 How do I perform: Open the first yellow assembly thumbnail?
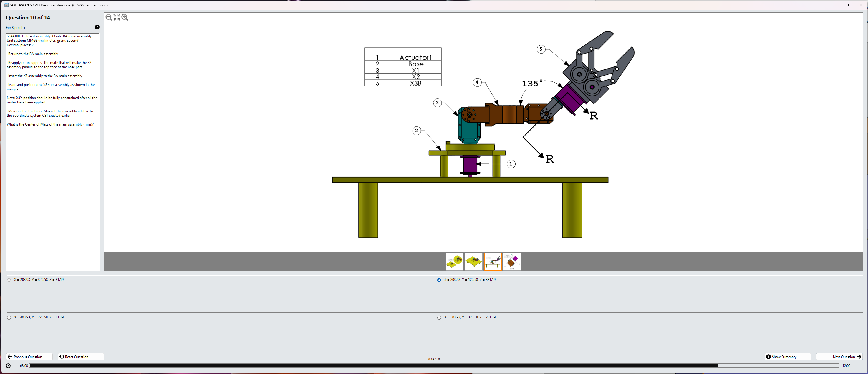454,262
